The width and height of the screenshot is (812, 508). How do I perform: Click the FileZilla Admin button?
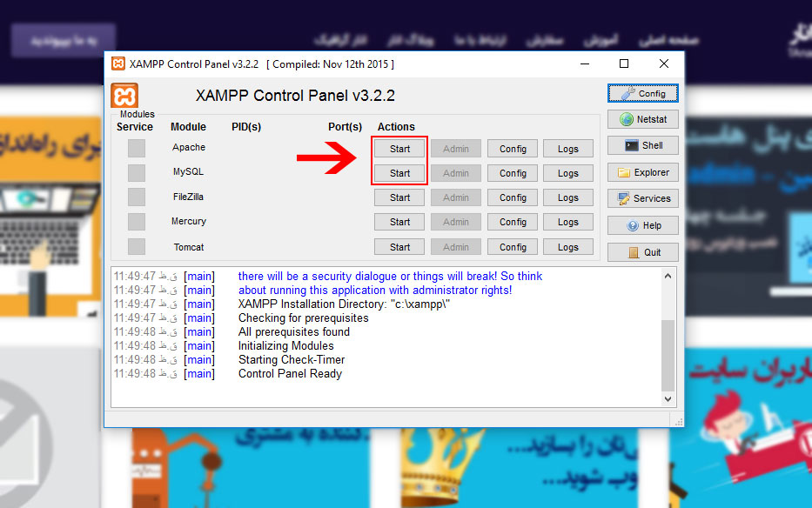pyautogui.click(x=456, y=197)
